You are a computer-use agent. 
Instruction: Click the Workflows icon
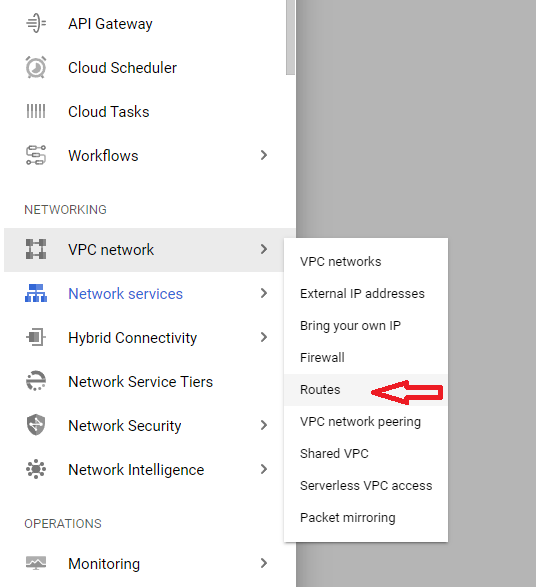(x=36, y=155)
